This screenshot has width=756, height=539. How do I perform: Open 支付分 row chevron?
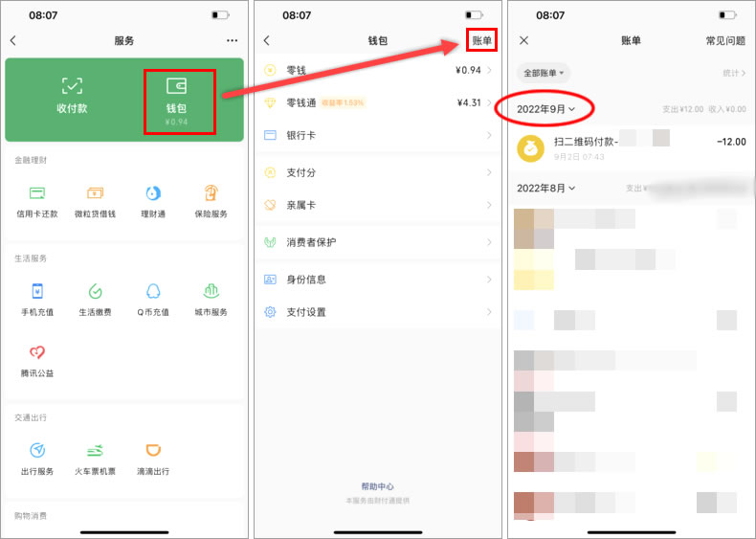coord(489,172)
